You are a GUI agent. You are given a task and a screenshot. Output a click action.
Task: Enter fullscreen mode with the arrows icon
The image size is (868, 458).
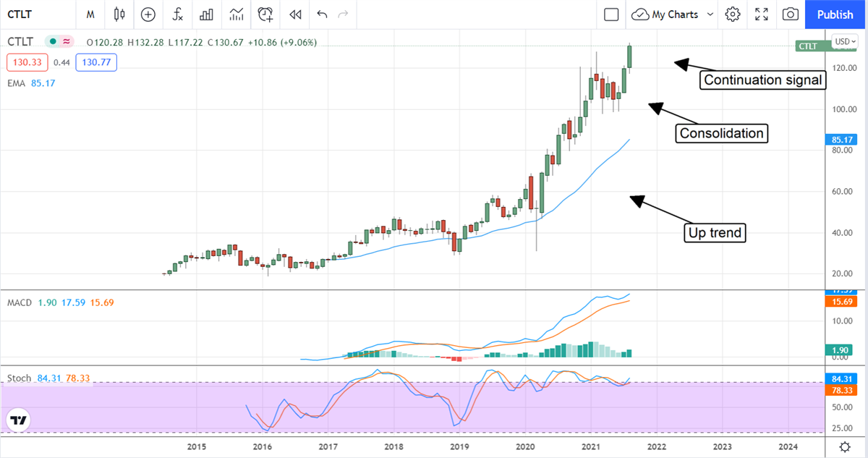(x=762, y=14)
